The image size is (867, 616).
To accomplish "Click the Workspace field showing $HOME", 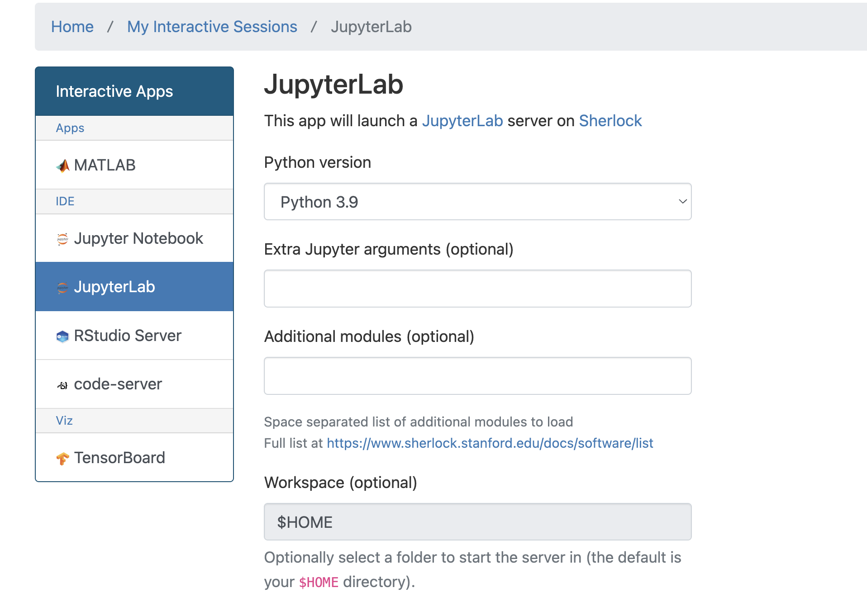I will (x=477, y=521).
